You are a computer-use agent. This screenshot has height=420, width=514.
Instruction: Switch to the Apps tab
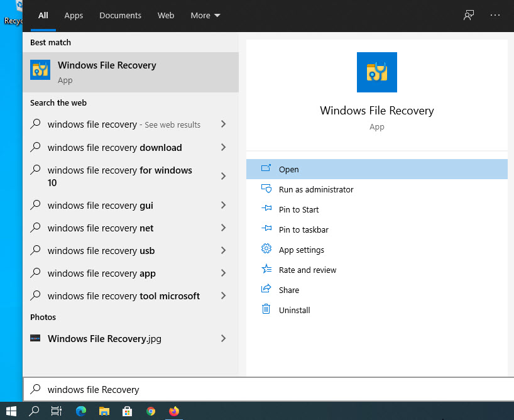pyautogui.click(x=74, y=16)
